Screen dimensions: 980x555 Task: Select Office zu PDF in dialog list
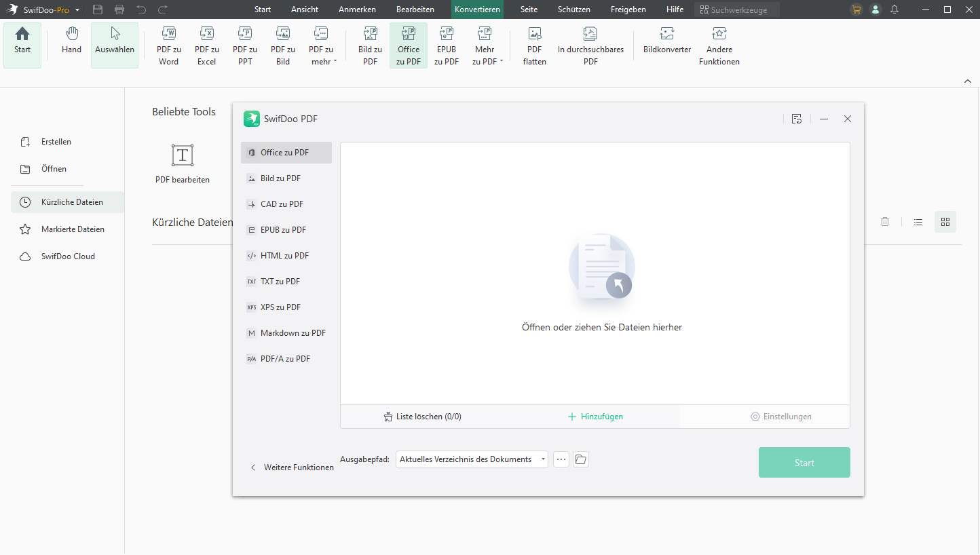pos(286,153)
